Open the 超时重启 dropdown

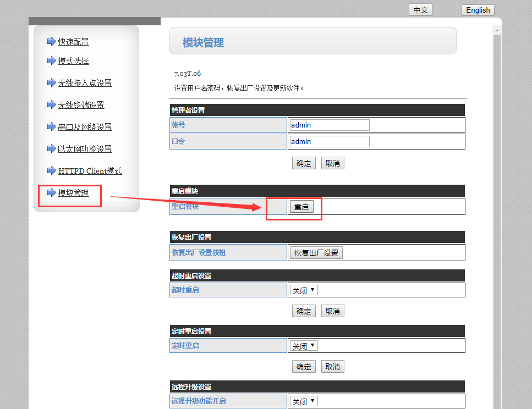(304, 290)
